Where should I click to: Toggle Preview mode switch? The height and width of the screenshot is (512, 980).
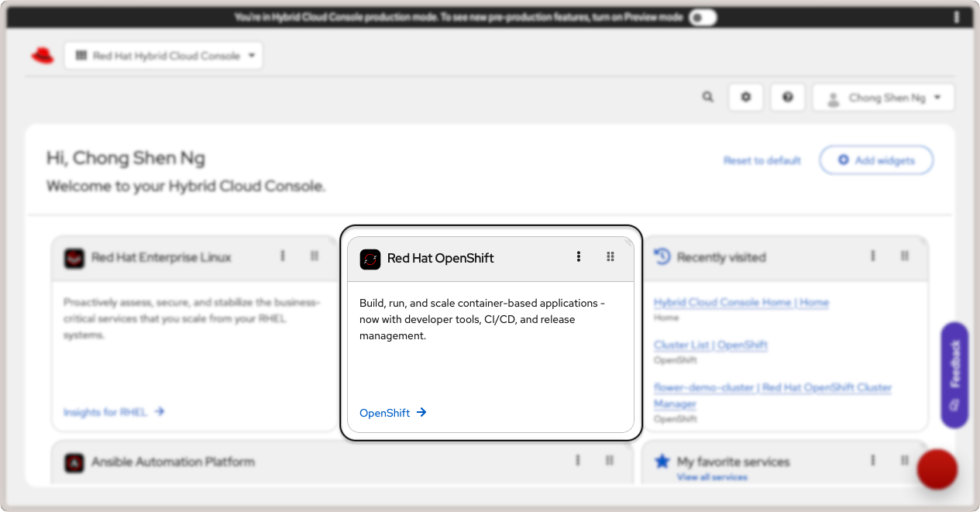coord(703,17)
